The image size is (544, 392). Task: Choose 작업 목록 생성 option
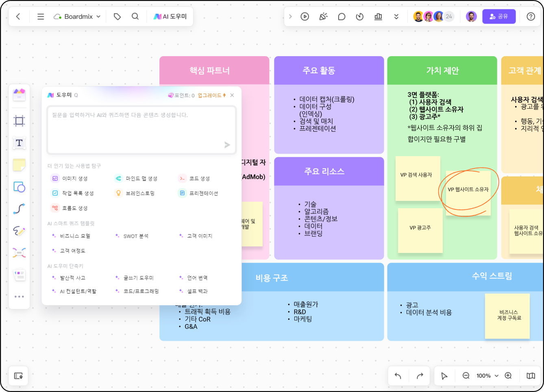pos(72,193)
